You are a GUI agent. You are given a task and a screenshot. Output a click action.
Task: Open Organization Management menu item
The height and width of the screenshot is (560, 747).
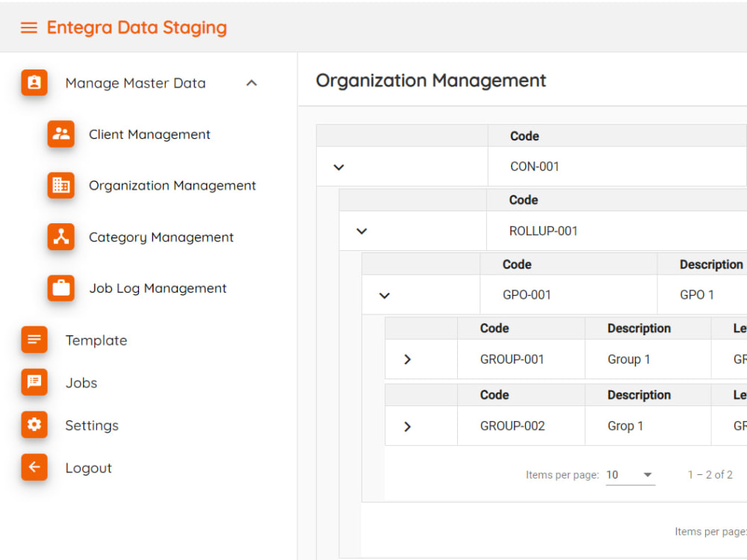(x=173, y=186)
